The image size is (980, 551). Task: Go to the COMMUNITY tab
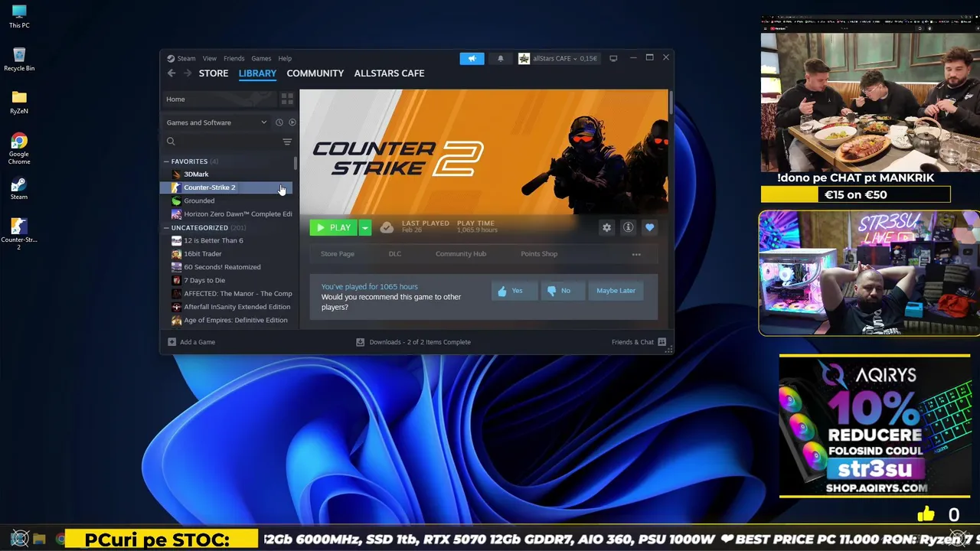tap(315, 73)
